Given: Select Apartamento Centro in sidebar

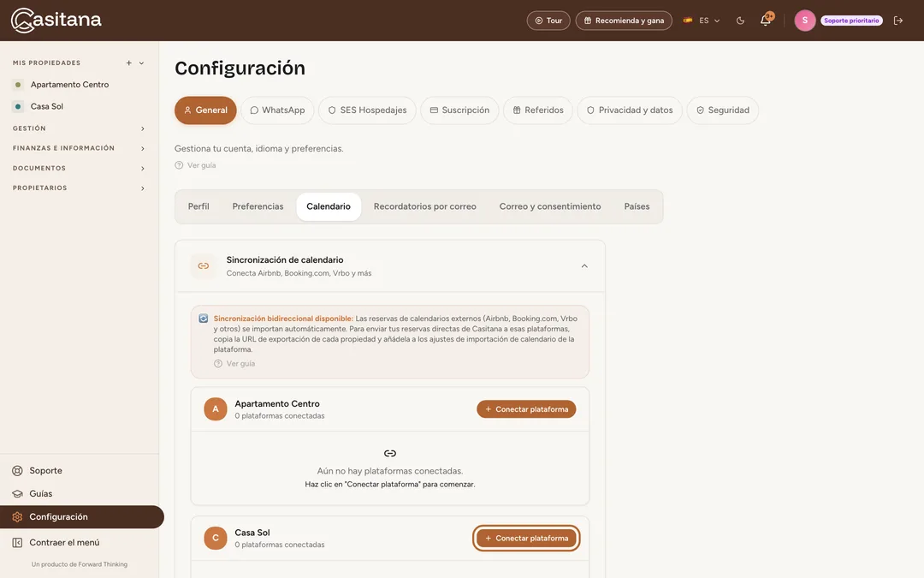Looking at the screenshot, I should 69,85.
